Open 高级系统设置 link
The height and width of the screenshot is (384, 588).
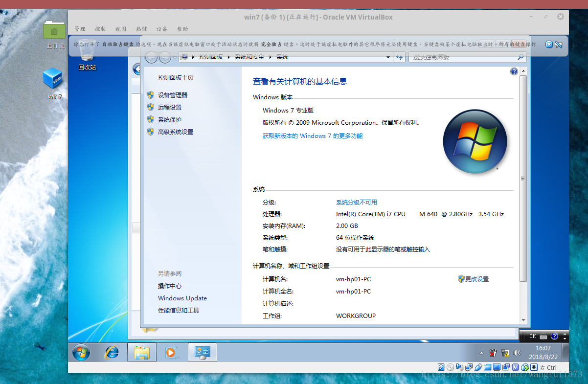(x=176, y=132)
